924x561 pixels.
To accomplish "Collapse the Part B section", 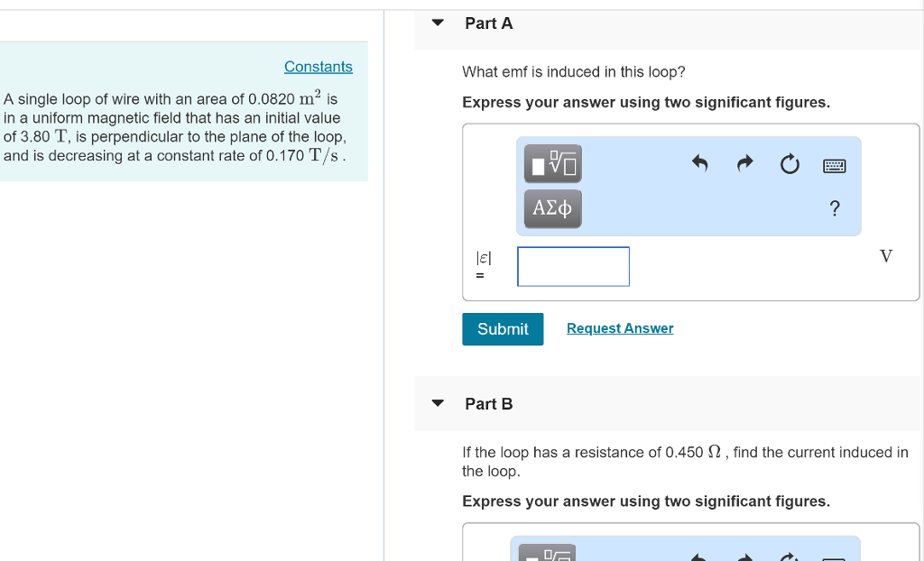I will pyautogui.click(x=437, y=403).
